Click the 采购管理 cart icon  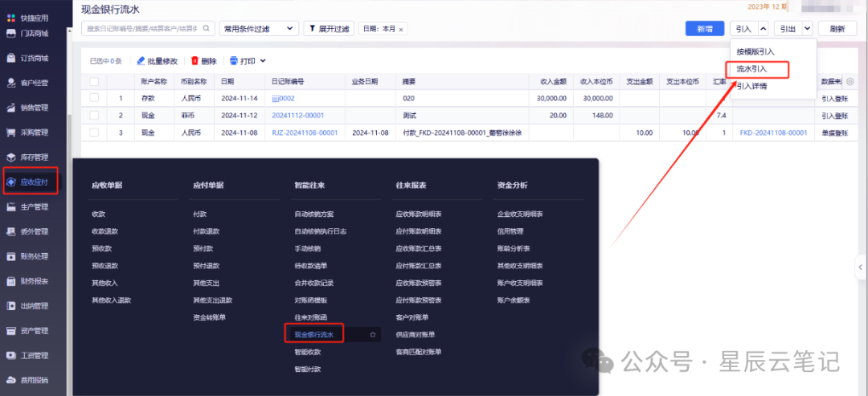(11, 133)
